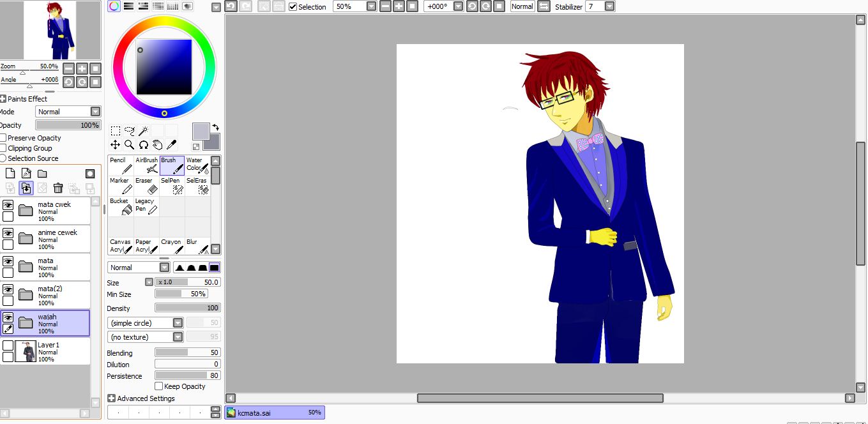
Task: Create a new linework layer
Action: (x=26, y=174)
